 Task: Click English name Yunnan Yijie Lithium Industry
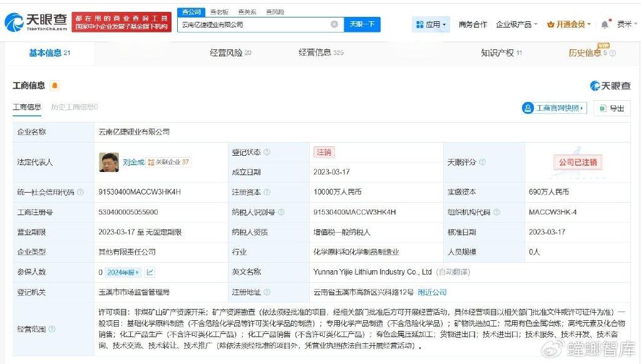coord(372,272)
